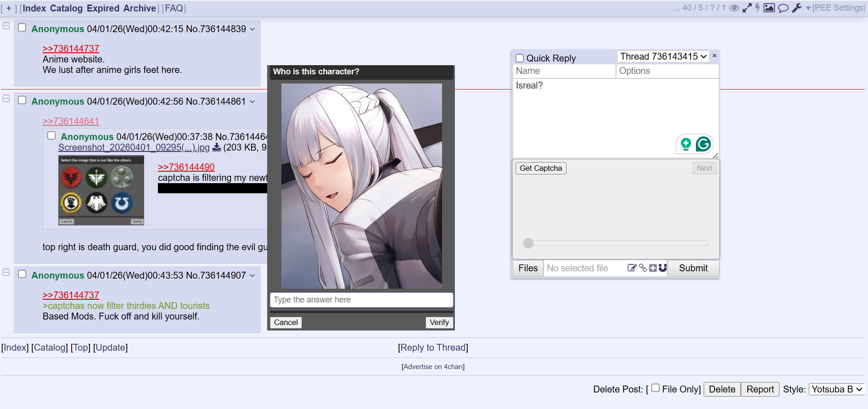Image resolution: width=868 pixels, height=409 pixels.
Task: Click the Files button in Quick Reply
Action: 528,268
